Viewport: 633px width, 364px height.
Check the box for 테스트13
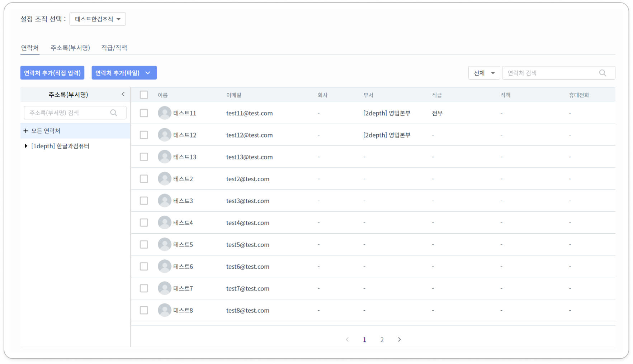tap(144, 157)
